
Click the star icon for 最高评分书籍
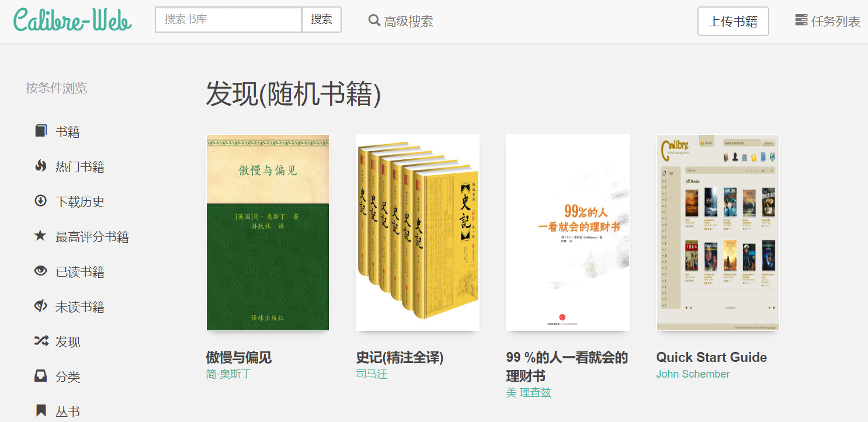coord(40,236)
